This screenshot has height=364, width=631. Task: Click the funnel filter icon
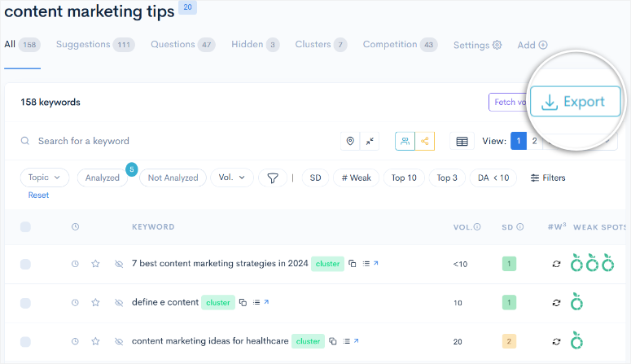pos(273,178)
